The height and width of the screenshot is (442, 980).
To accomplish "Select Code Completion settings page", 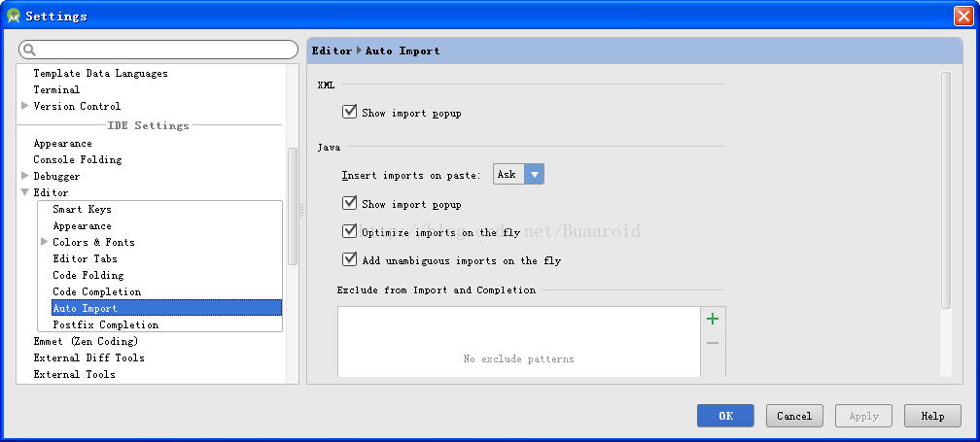I will (x=96, y=291).
